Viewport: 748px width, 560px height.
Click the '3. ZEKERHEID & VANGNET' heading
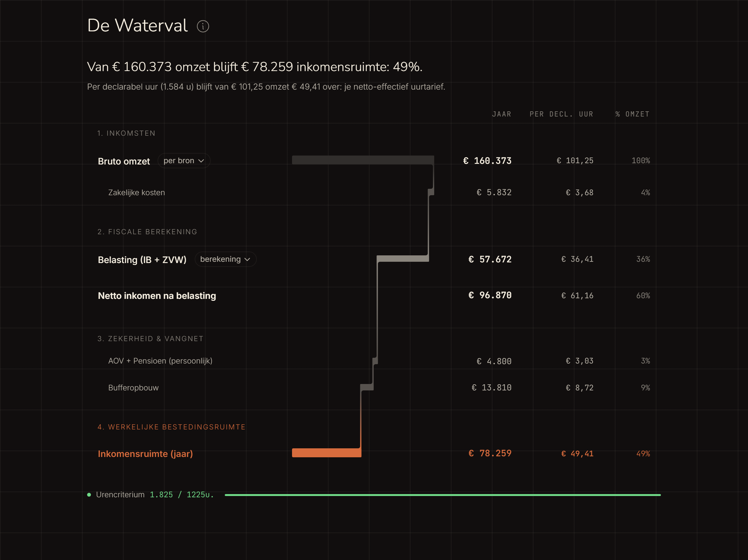click(x=150, y=339)
